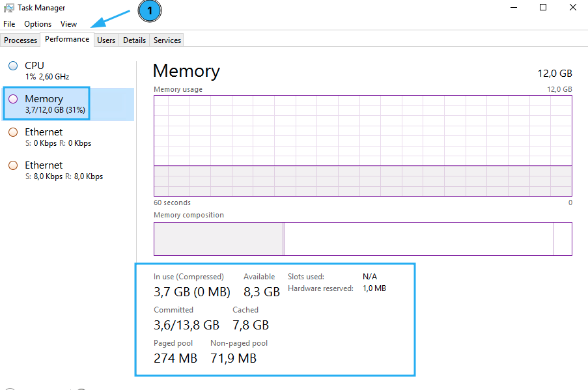Click the first Ethernet mini-graph icon
Image resolution: width=588 pixels, height=390 pixels.
pyautogui.click(x=13, y=132)
